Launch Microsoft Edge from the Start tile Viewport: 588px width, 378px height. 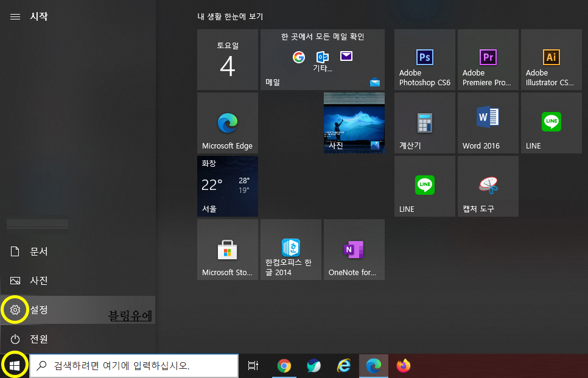(x=228, y=123)
